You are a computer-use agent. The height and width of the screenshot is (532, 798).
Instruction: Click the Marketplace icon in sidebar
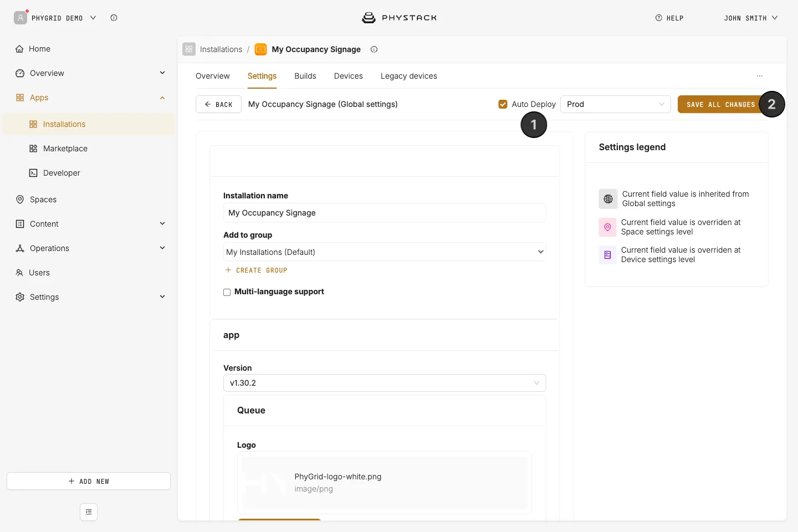click(33, 149)
